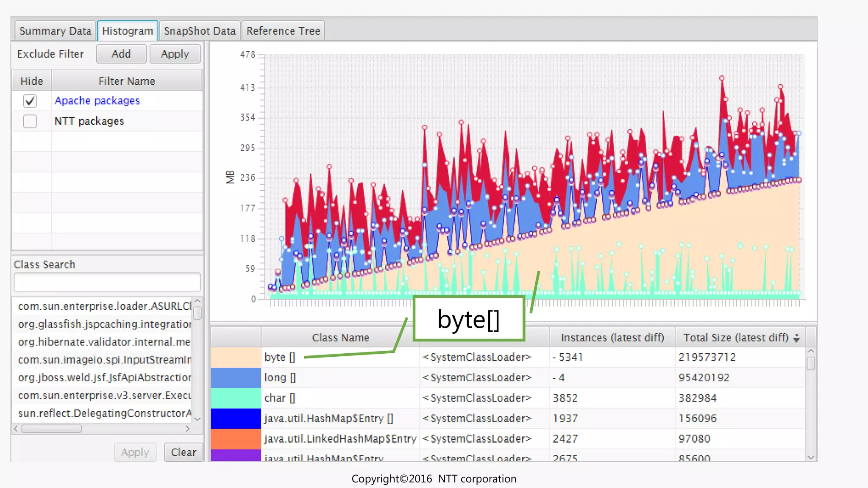Enable the NTT packages filter checkbox
This screenshot has height=488, width=868.
click(30, 122)
